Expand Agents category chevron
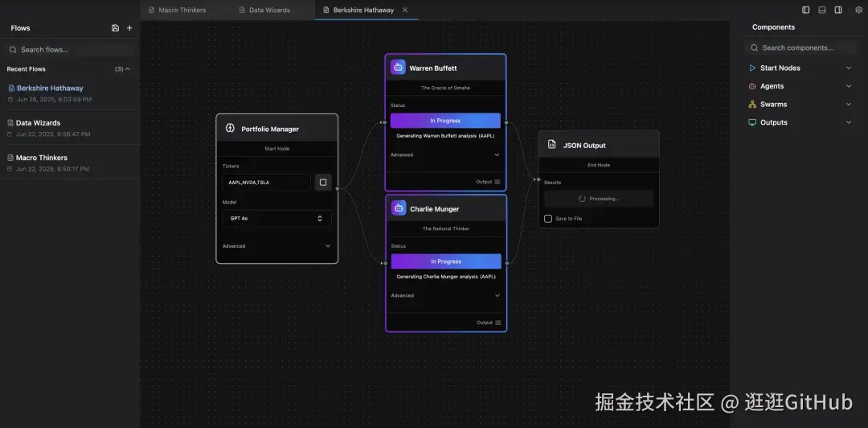Viewport: 868px width, 428px height. (x=849, y=86)
